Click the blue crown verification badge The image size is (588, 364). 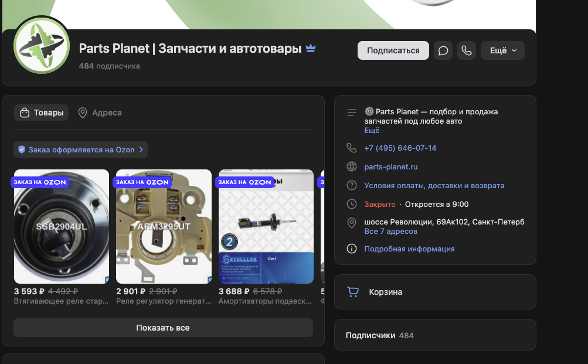tap(311, 49)
